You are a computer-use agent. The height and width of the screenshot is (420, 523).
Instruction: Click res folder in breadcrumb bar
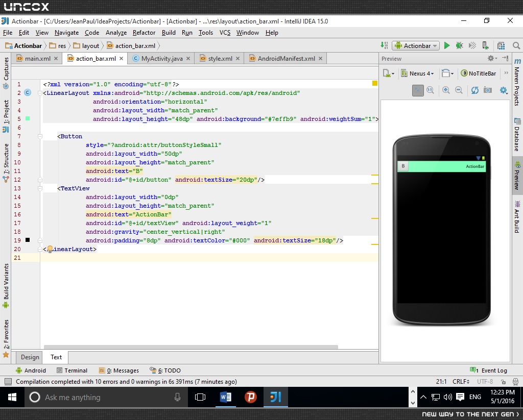[58, 45]
